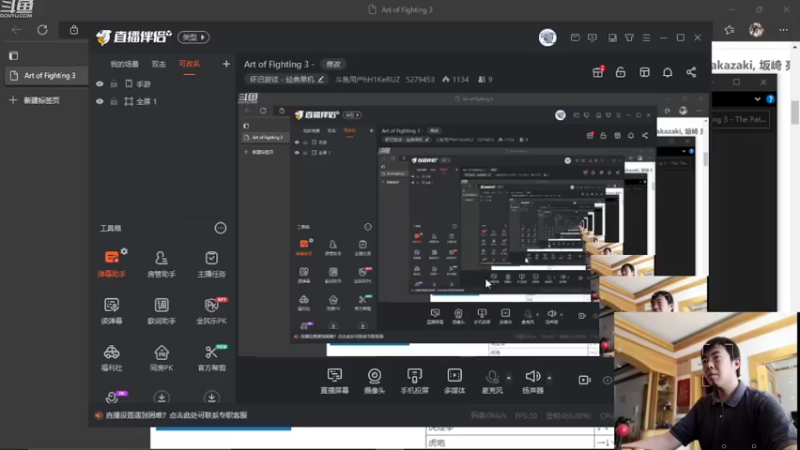Viewport: 800px width, 450px height.
Task: Open the 全民乐PK tool
Action: click(x=211, y=310)
